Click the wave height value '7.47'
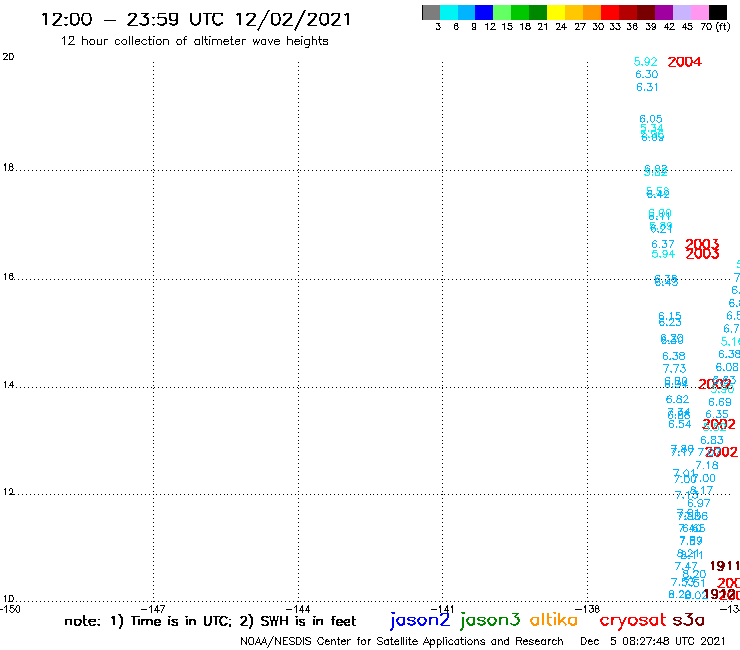The width and height of the screenshot is (740, 650). 686,566
